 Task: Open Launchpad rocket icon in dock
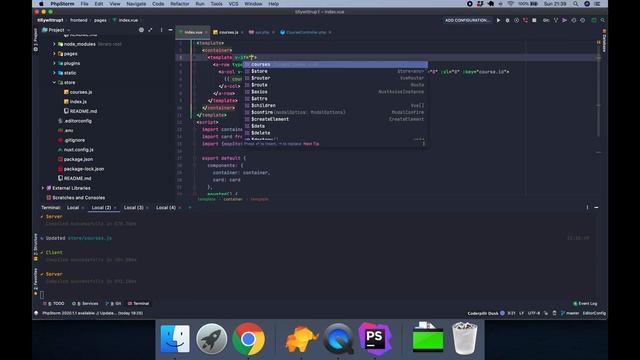[x=211, y=339]
